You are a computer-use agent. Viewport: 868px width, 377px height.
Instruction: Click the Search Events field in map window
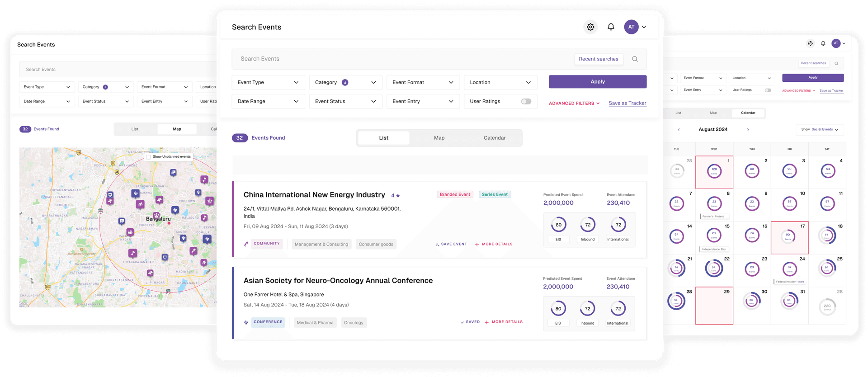tap(118, 70)
